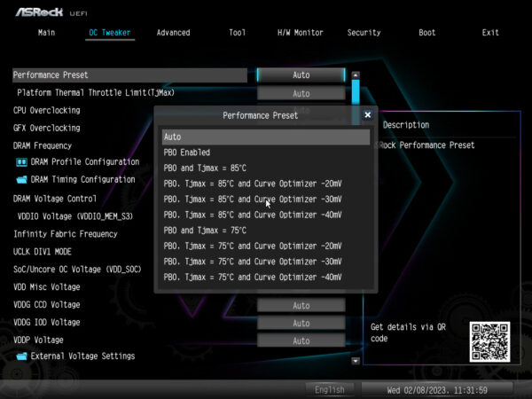Pick PBO Tjmax 75°C Curve Optimizer -40mV

coord(265,278)
